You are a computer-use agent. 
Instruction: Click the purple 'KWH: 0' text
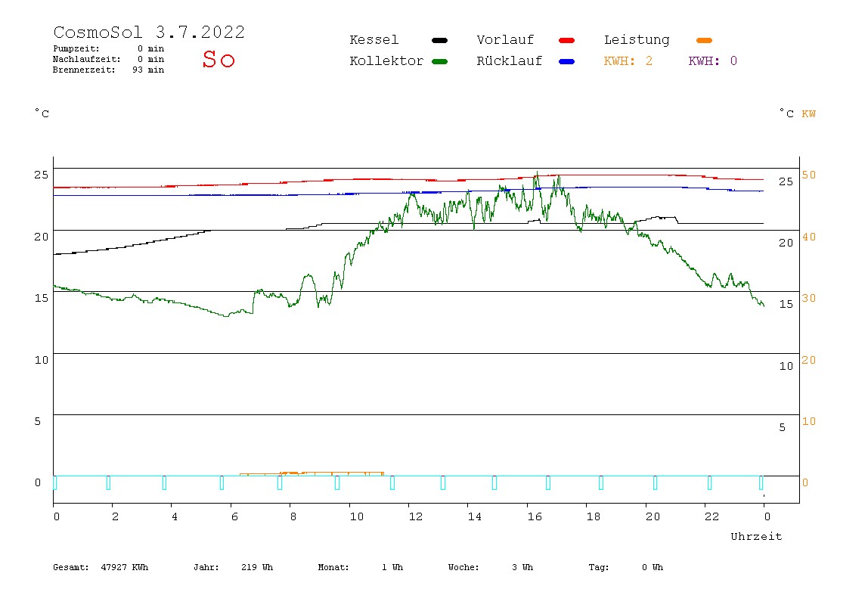pos(712,61)
